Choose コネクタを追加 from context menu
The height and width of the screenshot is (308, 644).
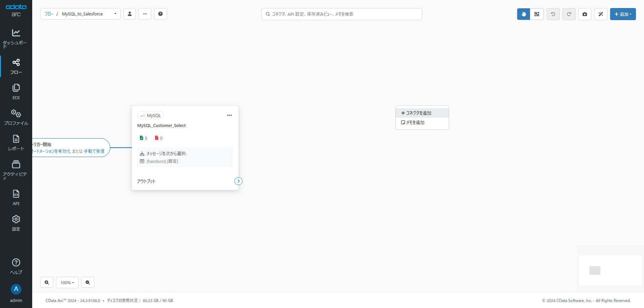(422, 113)
